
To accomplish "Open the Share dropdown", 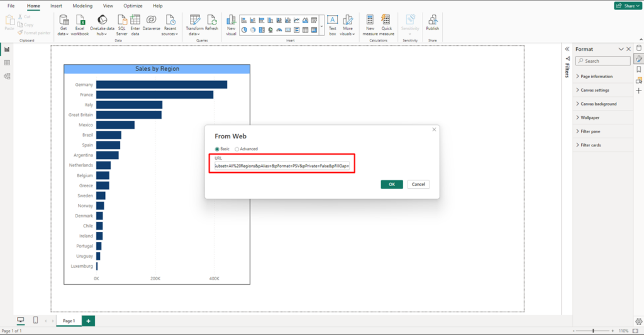I will (x=628, y=6).
